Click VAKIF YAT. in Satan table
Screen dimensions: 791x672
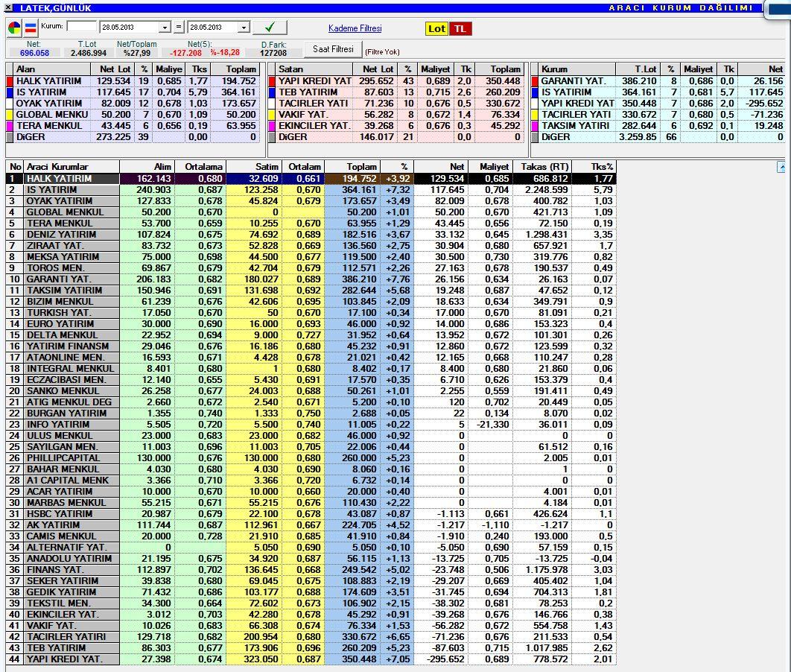[x=304, y=115]
